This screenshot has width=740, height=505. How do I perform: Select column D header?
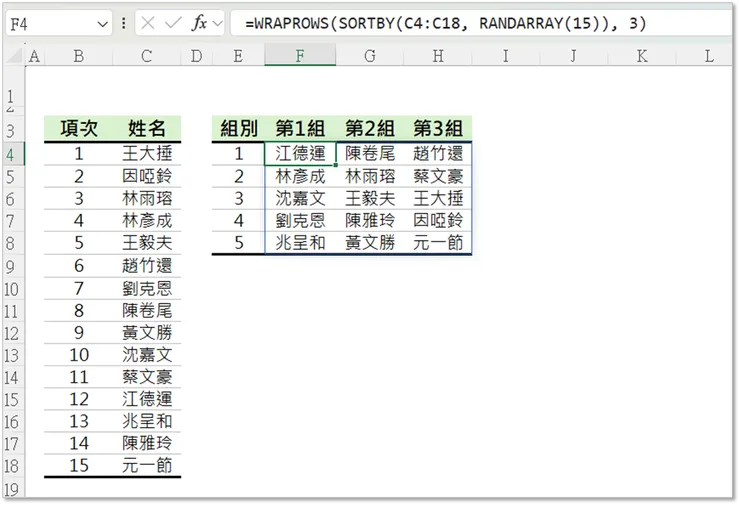click(196, 56)
